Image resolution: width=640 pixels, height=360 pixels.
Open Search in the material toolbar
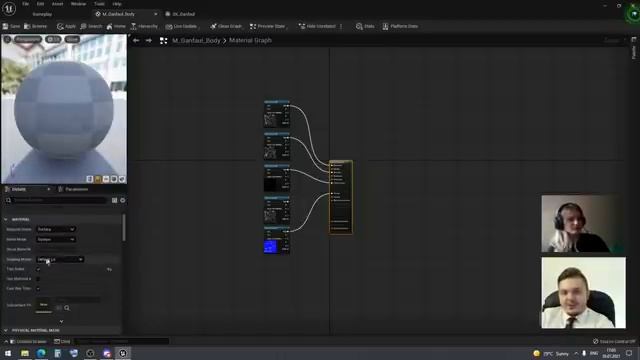point(91,26)
